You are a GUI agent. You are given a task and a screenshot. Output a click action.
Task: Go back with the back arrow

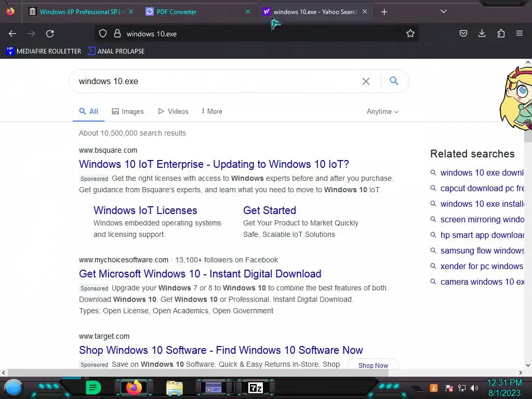[x=12, y=34]
